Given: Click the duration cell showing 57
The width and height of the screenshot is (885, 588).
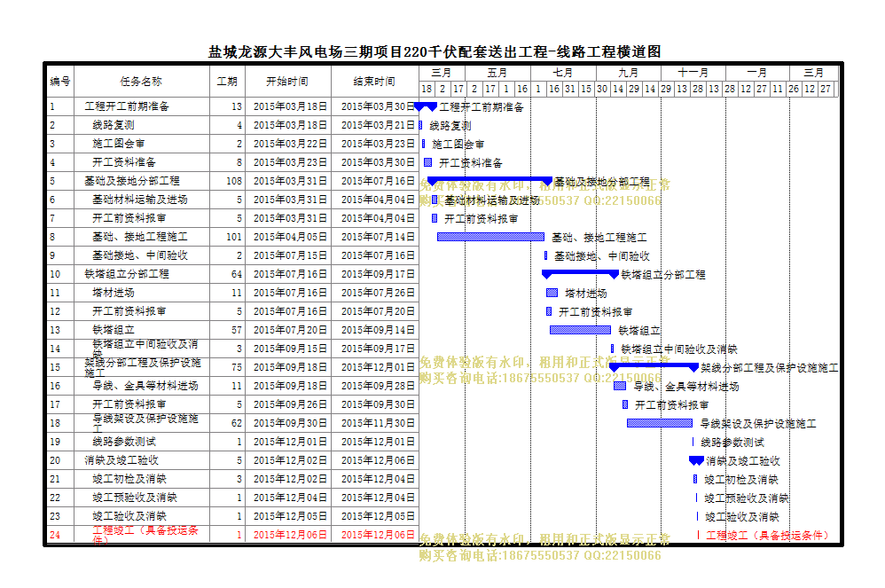Looking at the screenshot, I should pyautogui.click(x=228, y=330).
